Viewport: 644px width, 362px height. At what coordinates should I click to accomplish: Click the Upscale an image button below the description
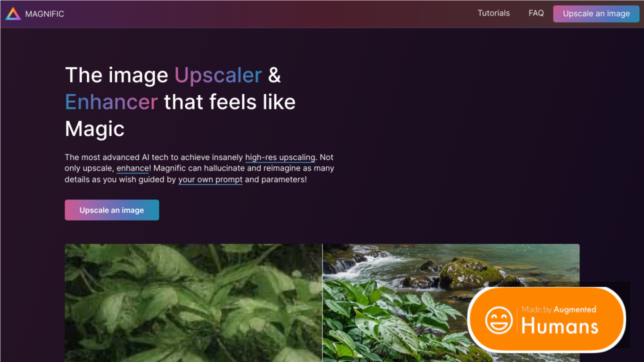(x=112, y=210)
